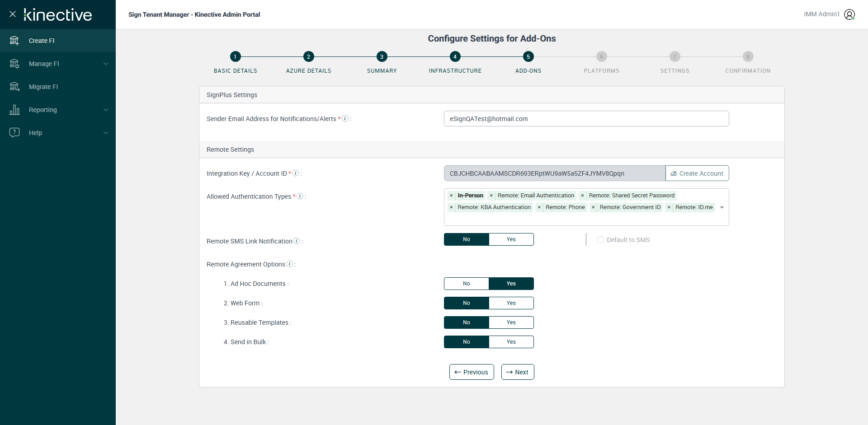The height and width of the screenshot is (425, 868).
Task: Expand the Help submenu chevron
Action: point(106,133)
